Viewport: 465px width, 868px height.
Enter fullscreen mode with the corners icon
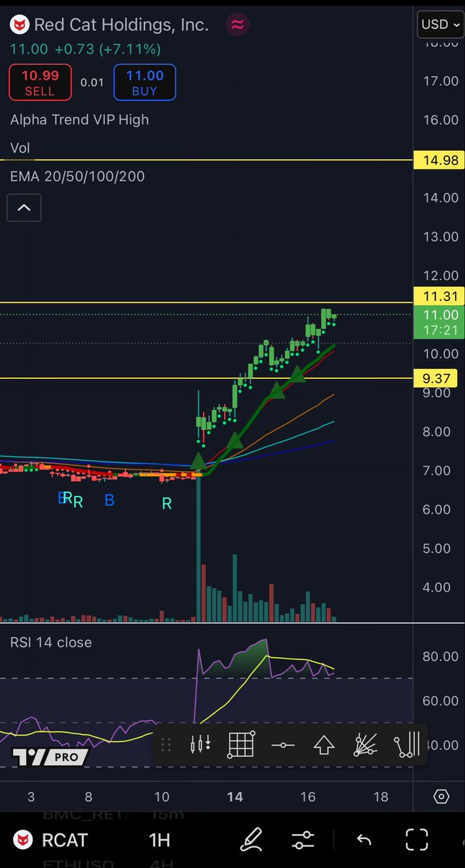pos(417,840)
